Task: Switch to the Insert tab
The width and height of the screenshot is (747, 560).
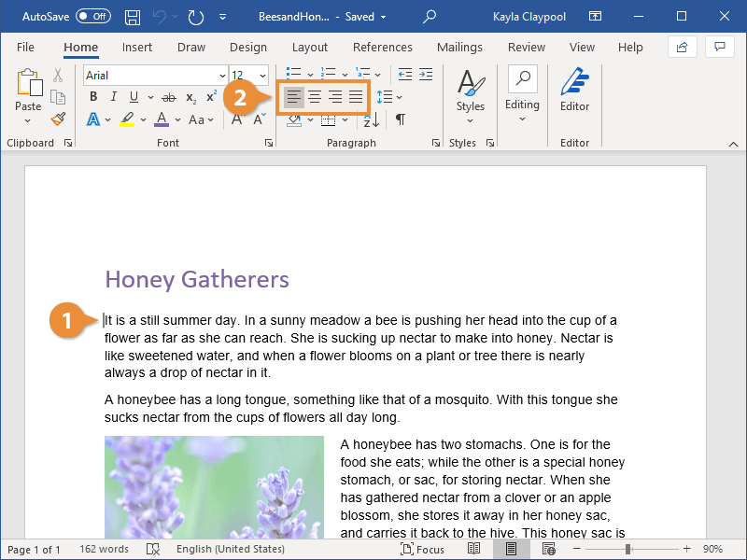Action: 137,48
